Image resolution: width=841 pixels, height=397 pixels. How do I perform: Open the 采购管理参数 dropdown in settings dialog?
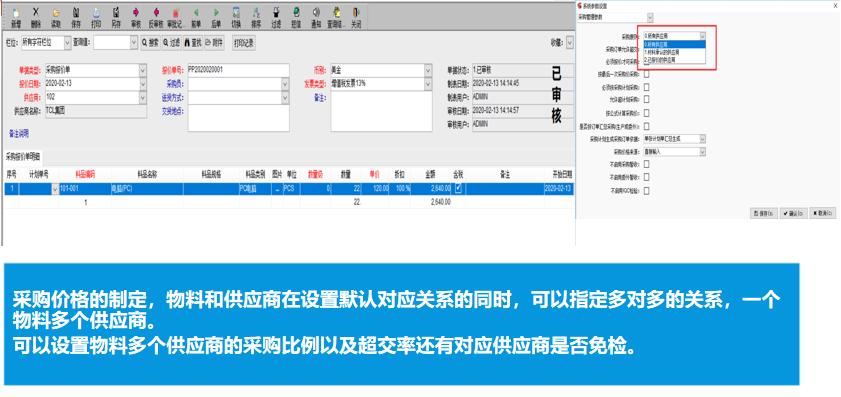(650, 18)
